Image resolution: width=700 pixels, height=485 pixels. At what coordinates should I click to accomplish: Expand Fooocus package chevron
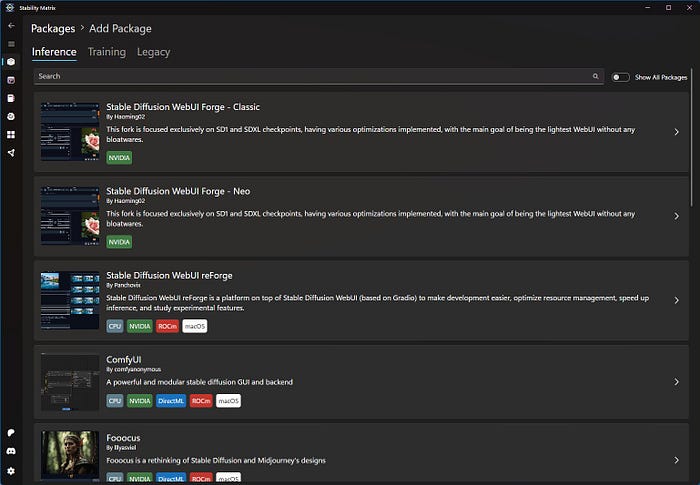676,460
